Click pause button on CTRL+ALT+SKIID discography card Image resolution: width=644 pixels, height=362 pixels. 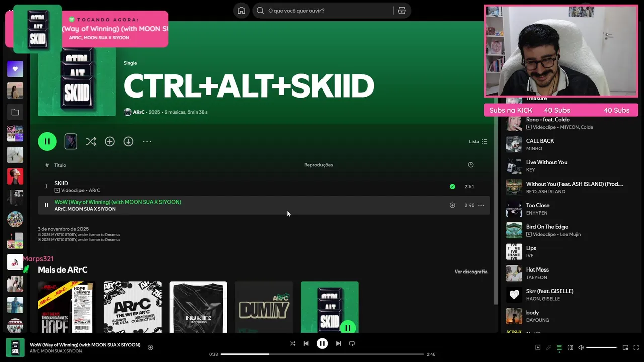coord(347,327)
